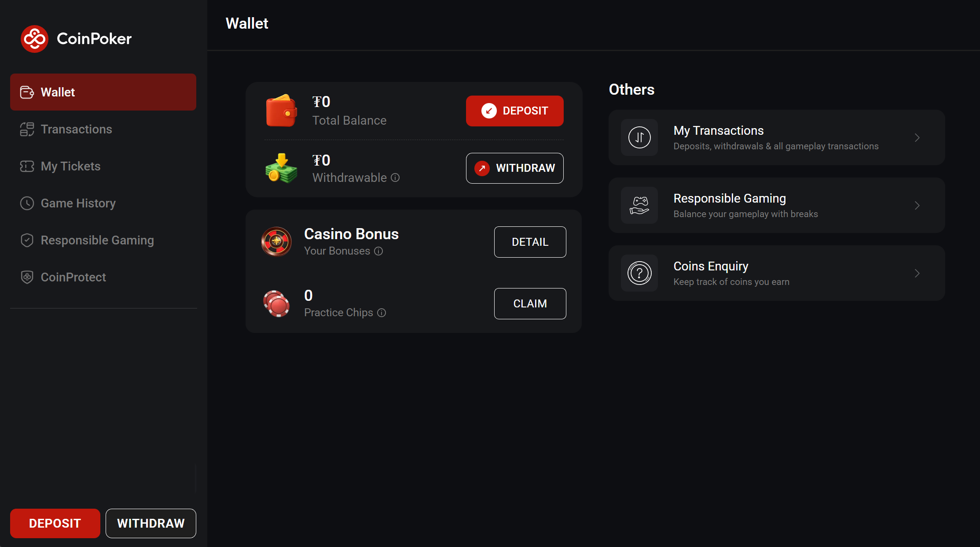
Task: Click the red practice chips icon
Action: pos(276,303)
